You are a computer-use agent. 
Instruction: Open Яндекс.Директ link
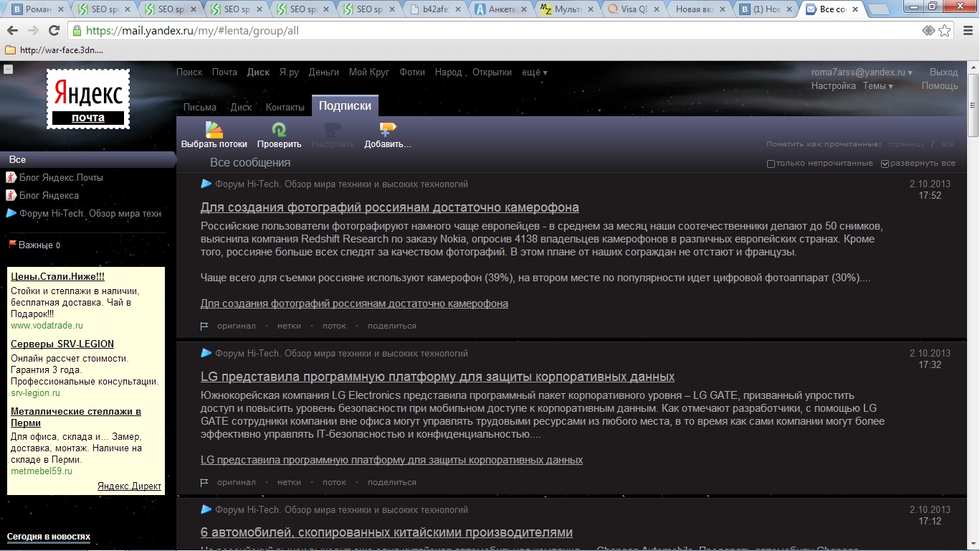[x=130, y=486]
